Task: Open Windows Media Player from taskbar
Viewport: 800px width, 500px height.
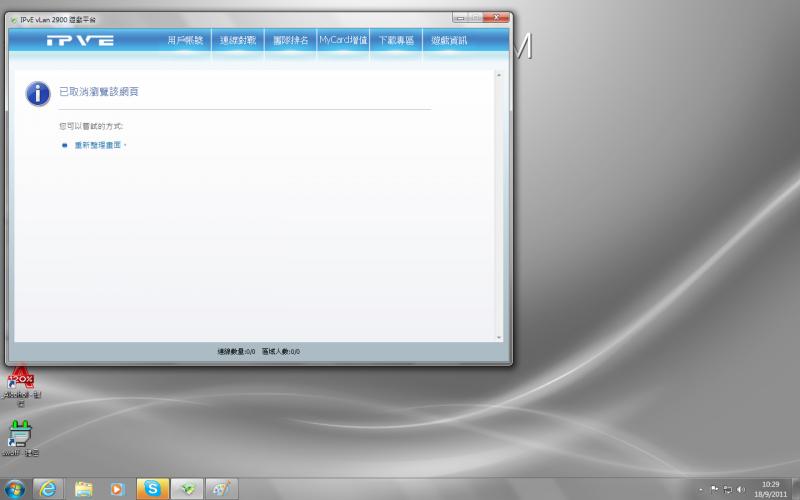Action: click(x=117, y=489)
